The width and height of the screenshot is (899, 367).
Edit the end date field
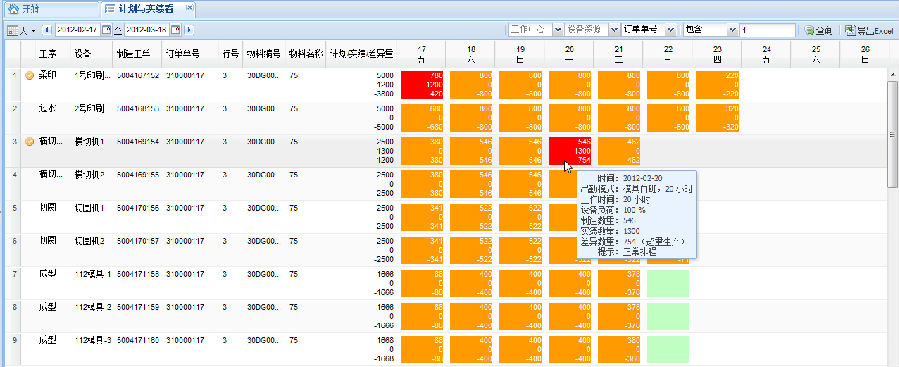click(x=147, y=30)
